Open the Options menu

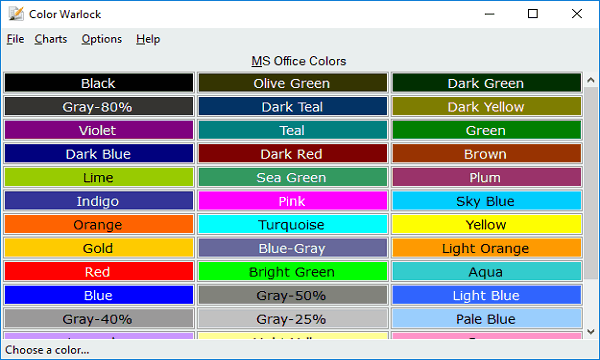coord(101,39)
